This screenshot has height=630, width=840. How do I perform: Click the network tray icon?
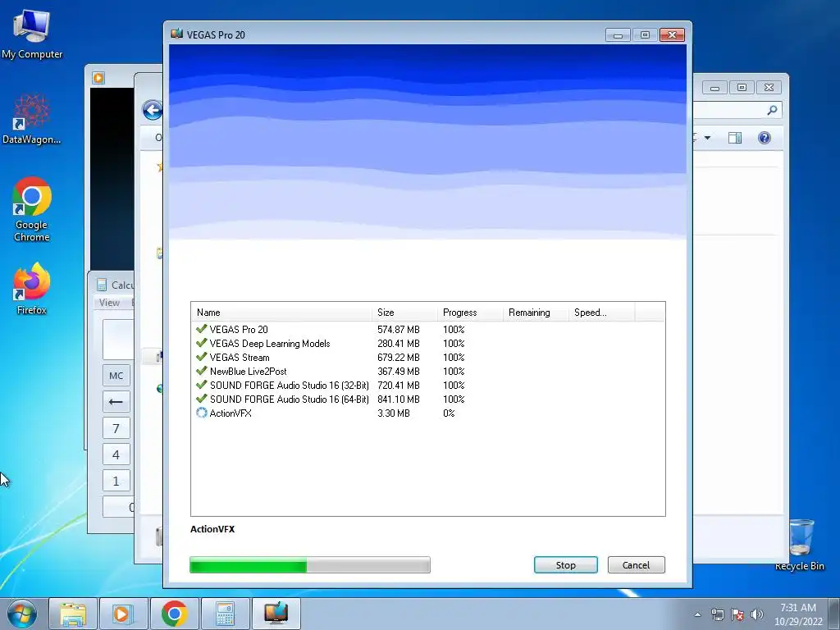tap(717, 615)
